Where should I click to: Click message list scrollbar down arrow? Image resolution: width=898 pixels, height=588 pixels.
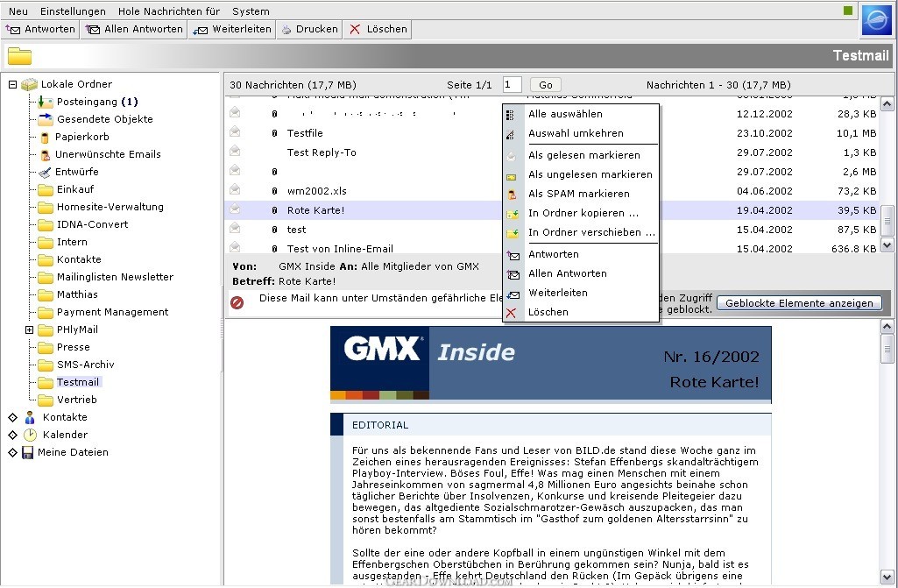887,245
